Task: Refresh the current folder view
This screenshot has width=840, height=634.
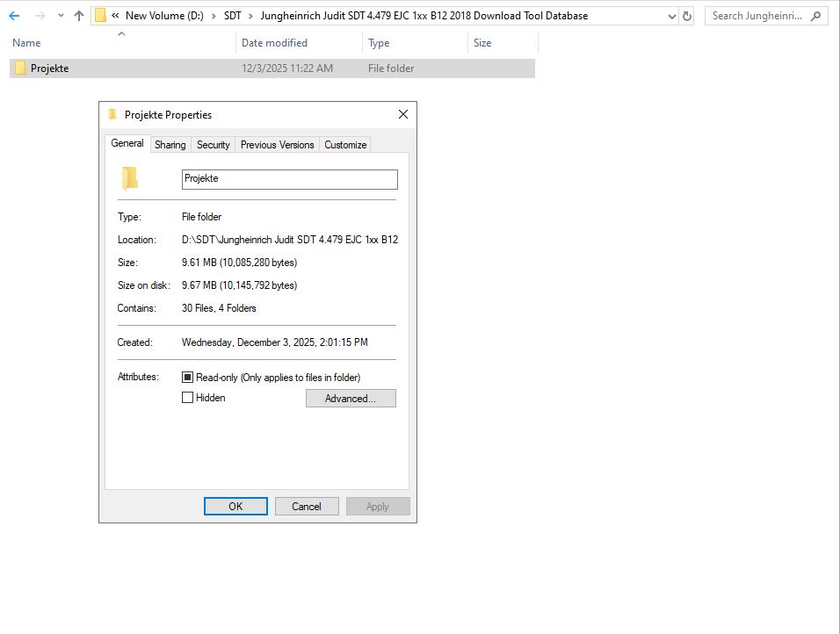Action: 687,16
